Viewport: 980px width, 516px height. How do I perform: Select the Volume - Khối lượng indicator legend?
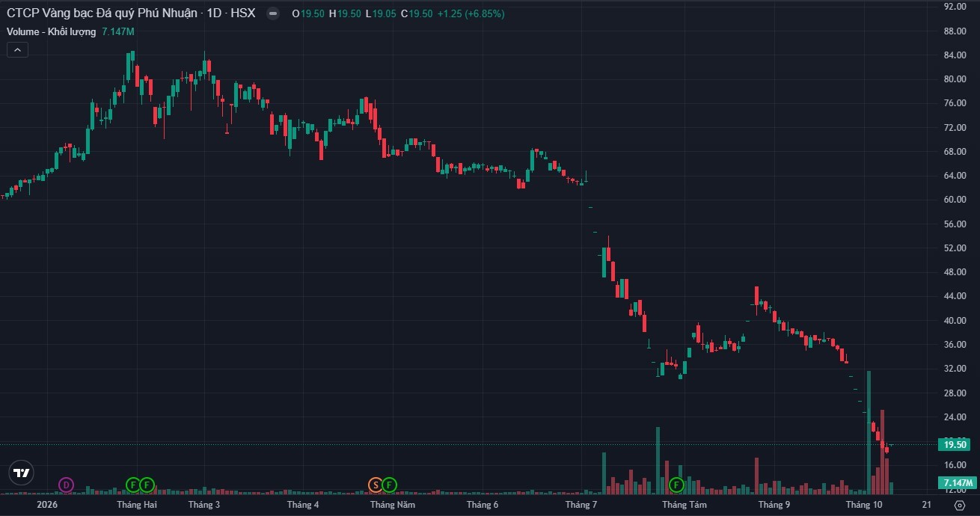(x=52, y=31)
